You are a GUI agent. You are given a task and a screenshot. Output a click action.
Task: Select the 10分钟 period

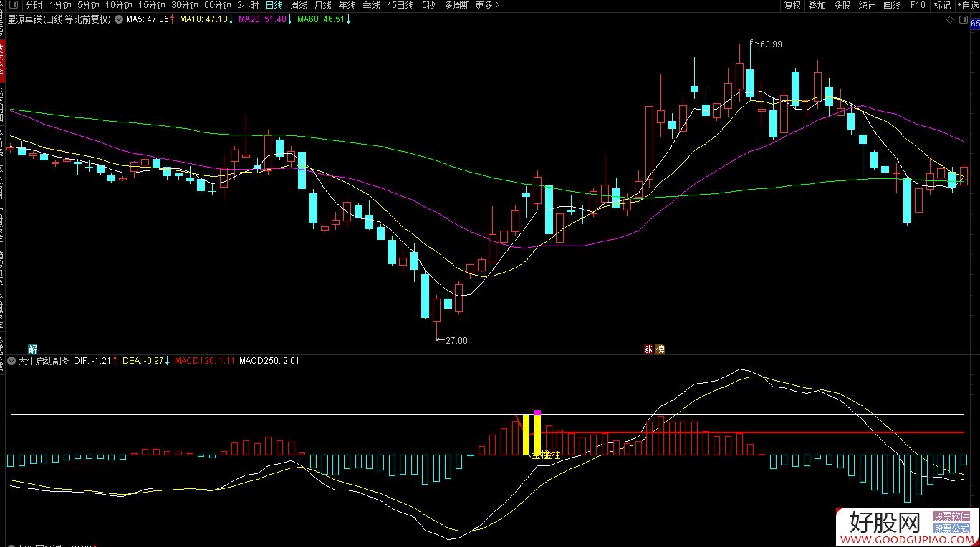point(118,5)
